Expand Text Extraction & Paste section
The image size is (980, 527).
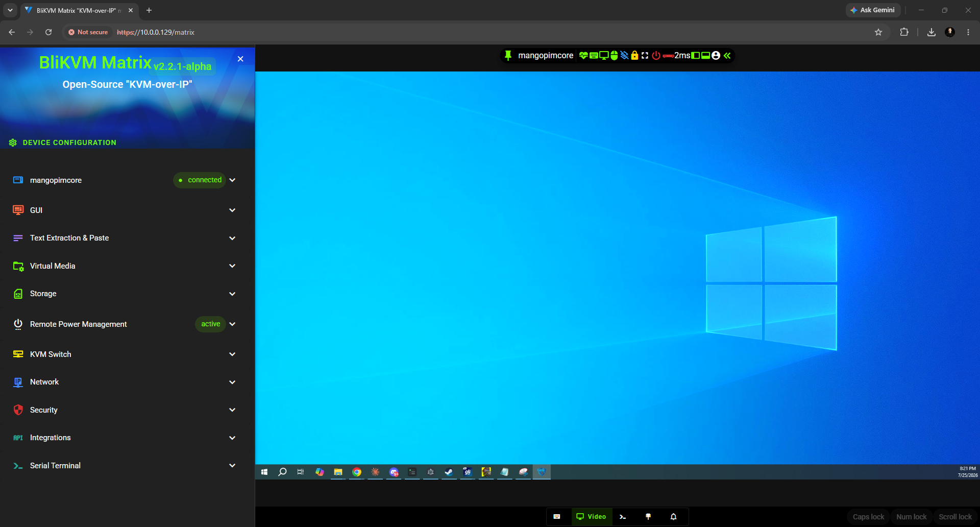[232, 238]
